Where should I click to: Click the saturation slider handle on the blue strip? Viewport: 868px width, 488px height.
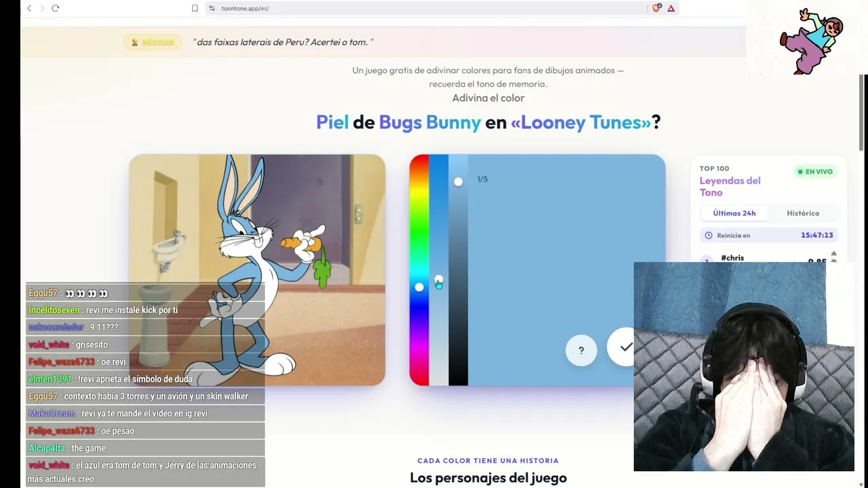click(x=439, y=281)
